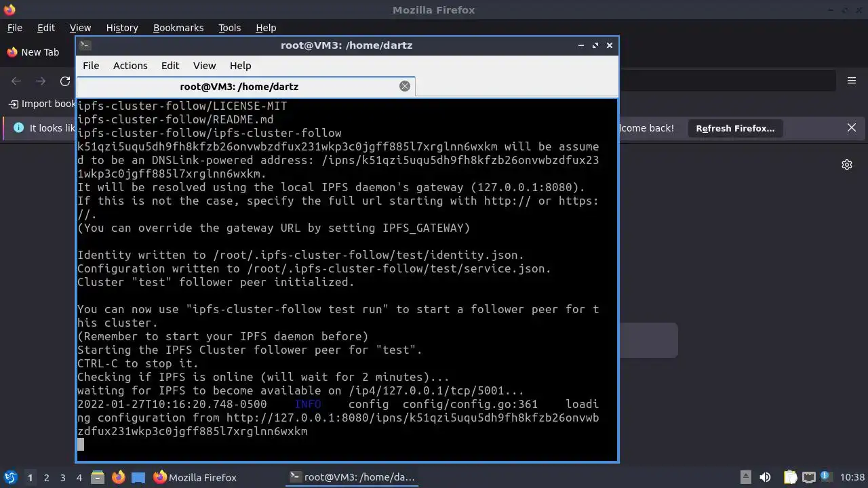Open the terminal Help menu

click(x=240, y=66)
